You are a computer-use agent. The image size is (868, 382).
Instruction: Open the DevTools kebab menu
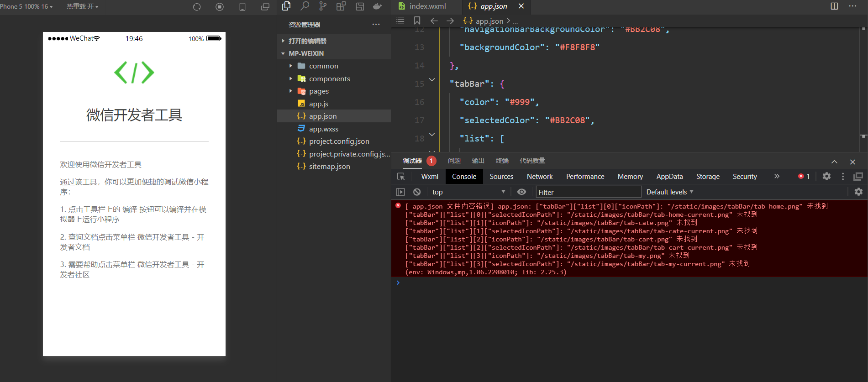843,176
